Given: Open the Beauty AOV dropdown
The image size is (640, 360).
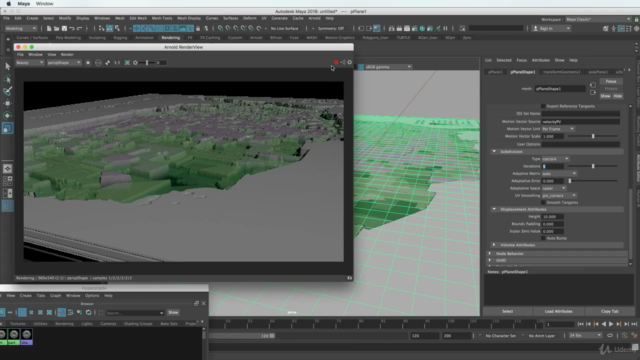Looking at the screenshot, I should point(30,62).
